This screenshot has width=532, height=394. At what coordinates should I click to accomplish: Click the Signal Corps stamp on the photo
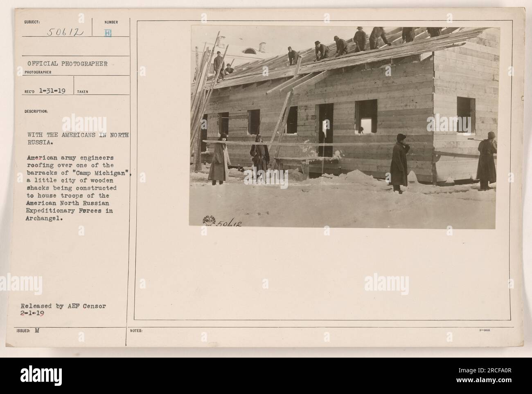point(209,221)
